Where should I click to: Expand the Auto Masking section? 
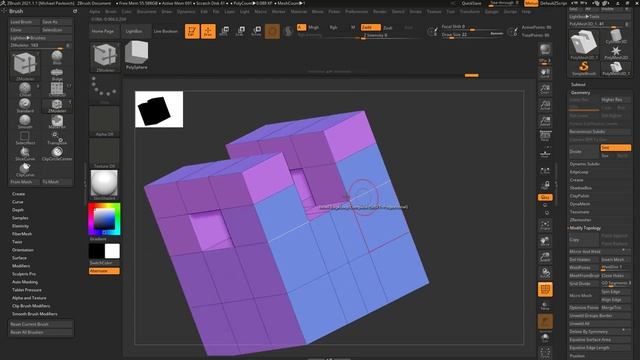click(25, 282)
